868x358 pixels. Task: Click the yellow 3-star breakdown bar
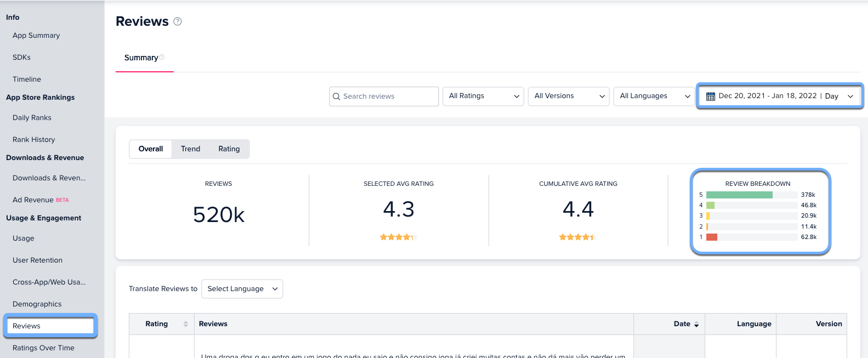coord(708,215)
